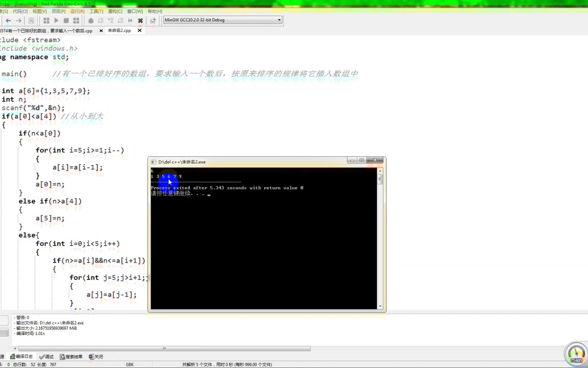Click the Continue (fast-forward) debug icon
Image resolution: width=588 pixels, height=368 pixels.
[x=130, y=20]
